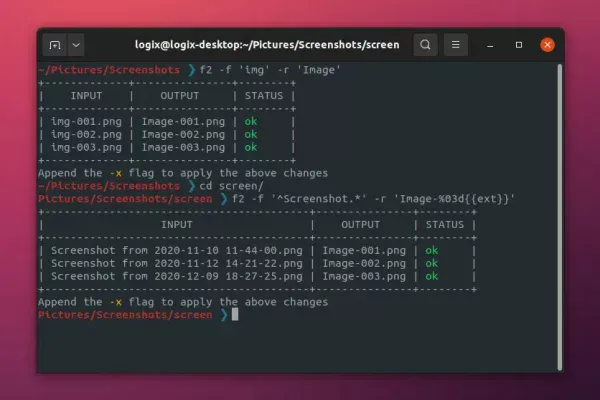The height and width of the screenshot is (400, 600).
Task: Click img-001.png in first table
Action: tap(86, 122)
